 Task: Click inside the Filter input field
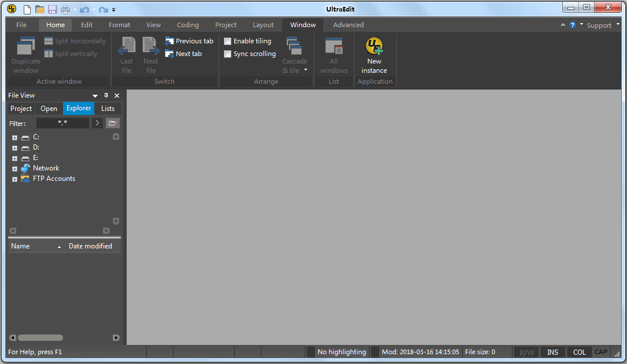point(62,123)
